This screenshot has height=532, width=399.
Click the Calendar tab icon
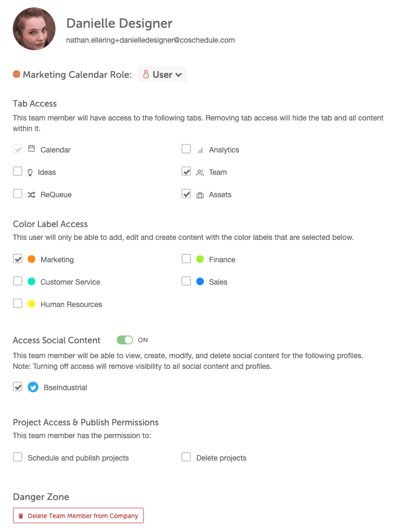31,149
